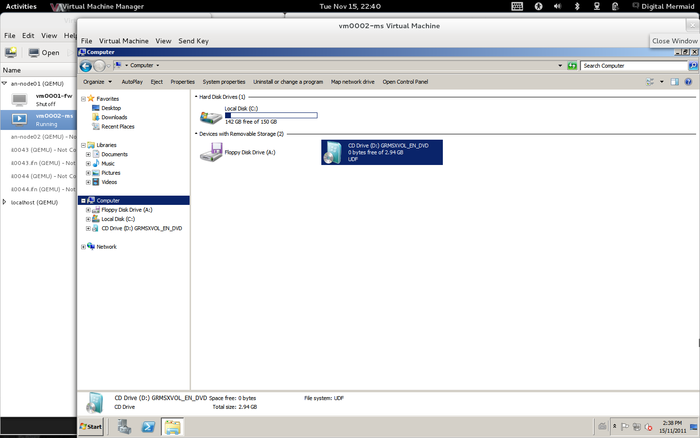The image size is (700, 438).
Task: Open Desktop under Favorites
Action: (111, 108)
